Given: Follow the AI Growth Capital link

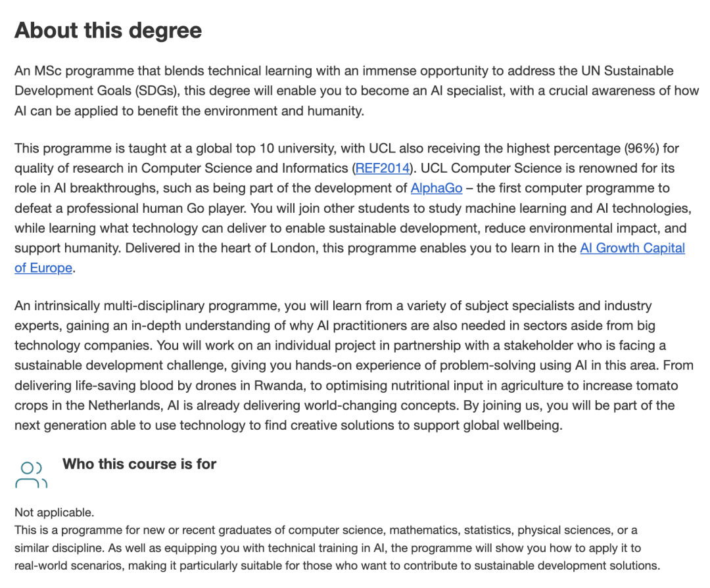Looking at the screenshot, I should [x=632, y=248].
